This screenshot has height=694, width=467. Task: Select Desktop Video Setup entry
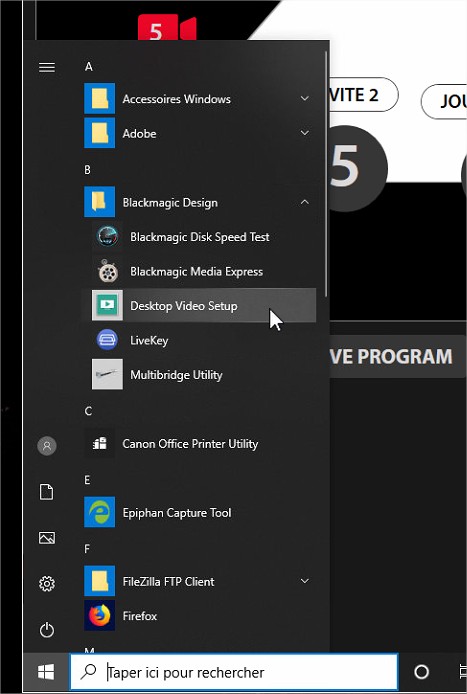coord(199,305)
